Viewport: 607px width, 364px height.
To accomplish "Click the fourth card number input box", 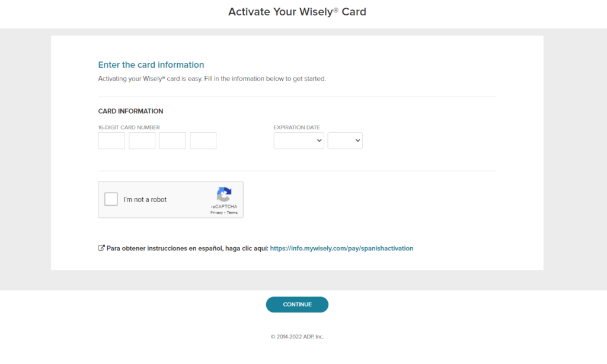I will pyautogui.click(x=203, y=141).
